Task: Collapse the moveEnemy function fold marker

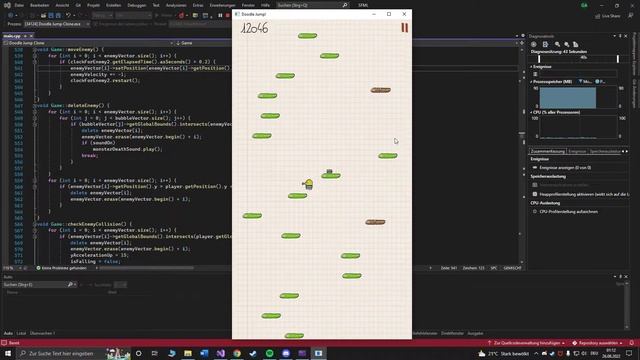Action: [35, 49]
